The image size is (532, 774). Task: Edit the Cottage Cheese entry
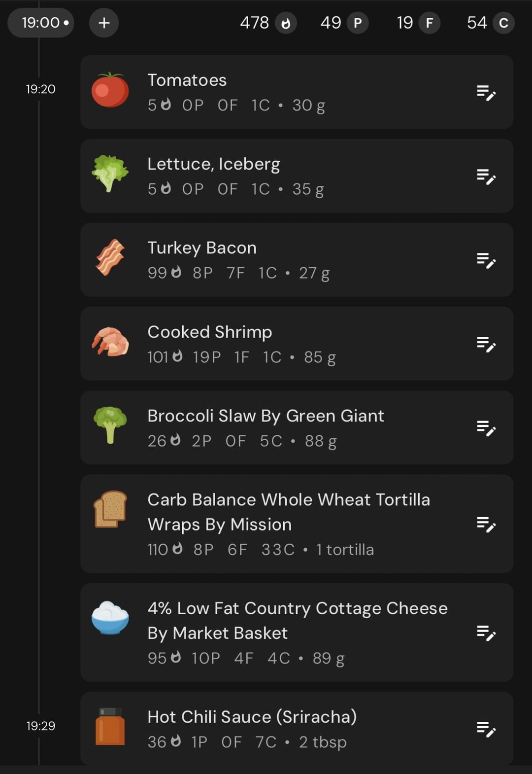pos(486,633)
